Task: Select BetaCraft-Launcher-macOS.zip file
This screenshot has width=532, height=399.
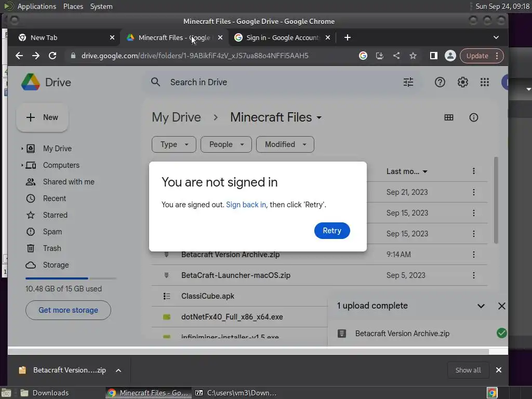Action: 236,275
